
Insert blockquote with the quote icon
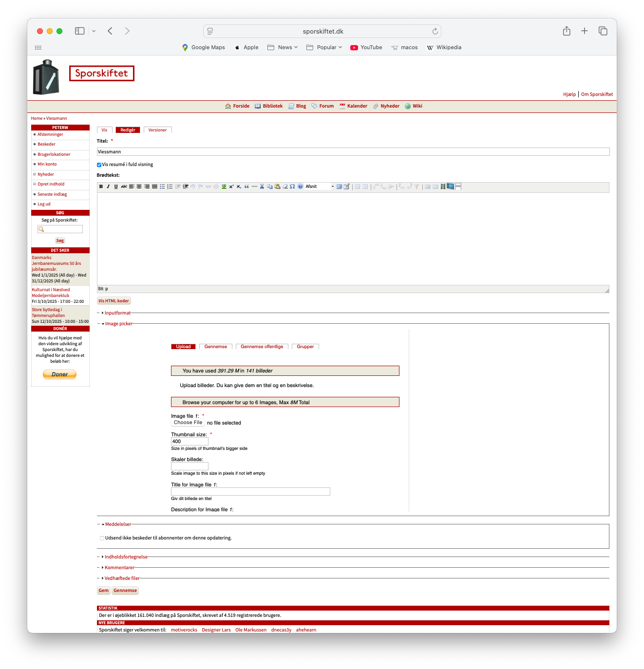point(246,186)
